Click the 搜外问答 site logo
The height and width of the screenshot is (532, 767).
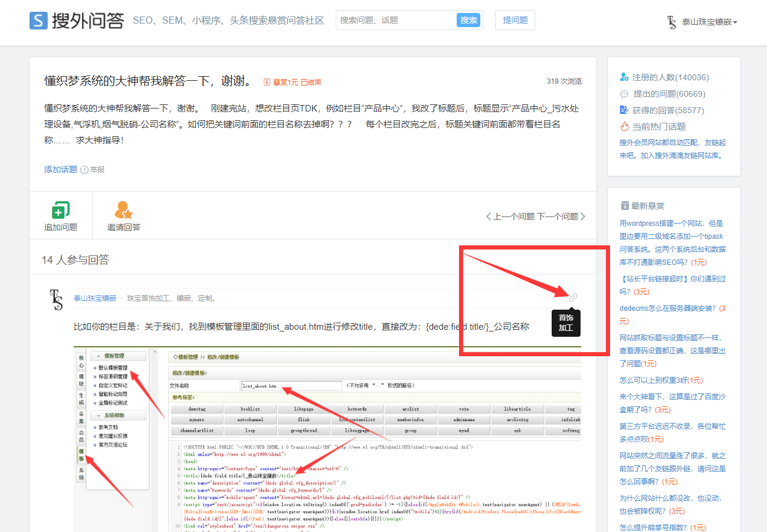click(x=77, y=21)
